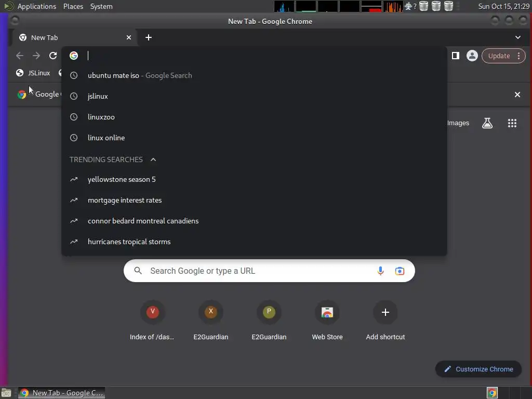Open the Chrome profile avatar
The height and width of the screenshot is (399, 532).
(x=472, y=56)
